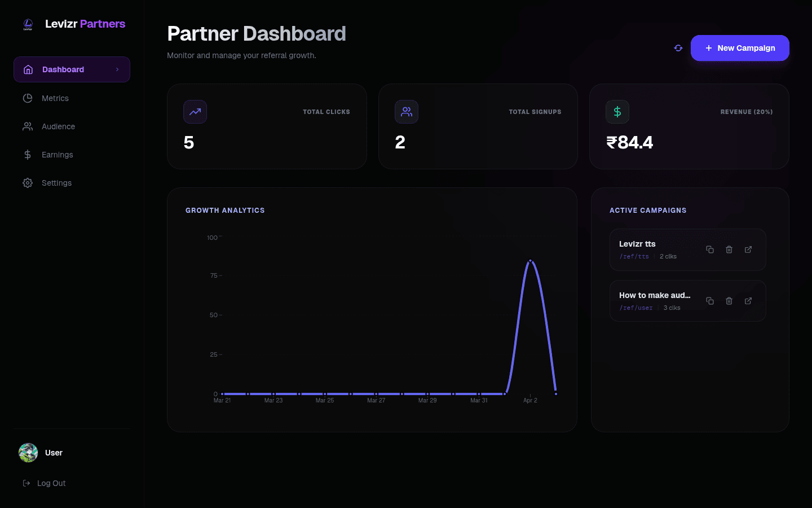This screenshot has height=508, width=812.
Task: Copy the /ref/user campaign link
Action: (710, 301)
